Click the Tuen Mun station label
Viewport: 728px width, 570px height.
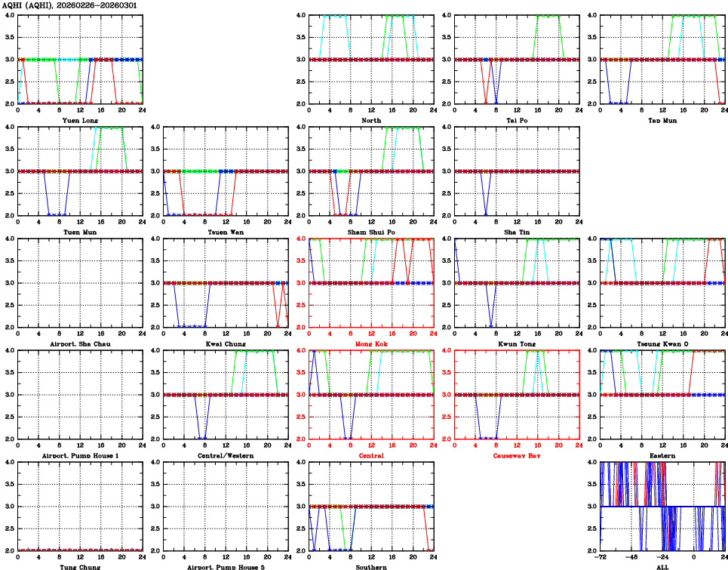[79, 232]
